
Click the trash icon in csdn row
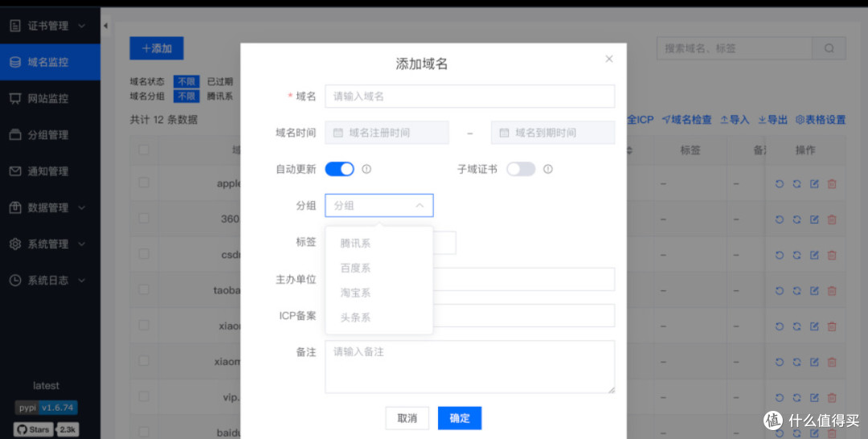click(x=832, y=255)
